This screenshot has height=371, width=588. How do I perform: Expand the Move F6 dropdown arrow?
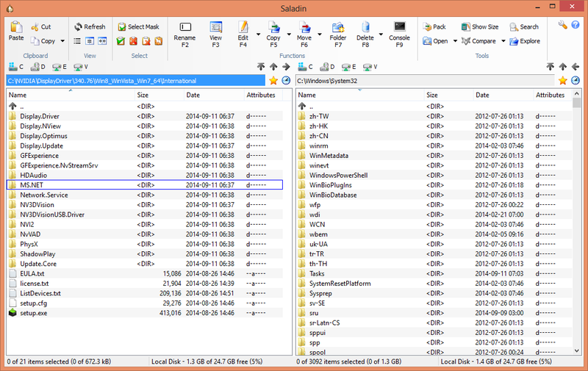[320, 35]
